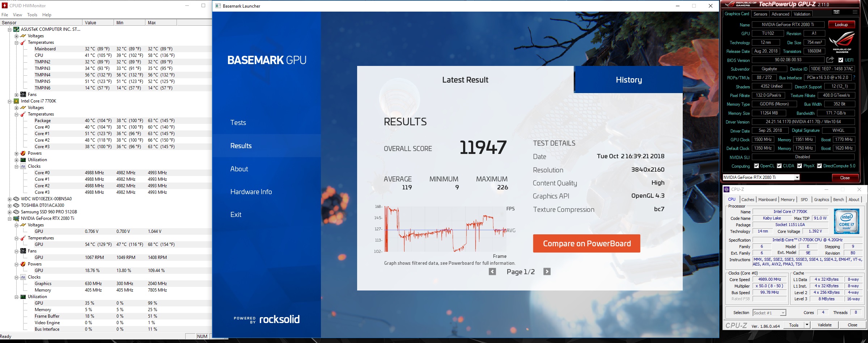
Task: Click the ASUSTeK Voltages lightning icon
Action: 23,36
